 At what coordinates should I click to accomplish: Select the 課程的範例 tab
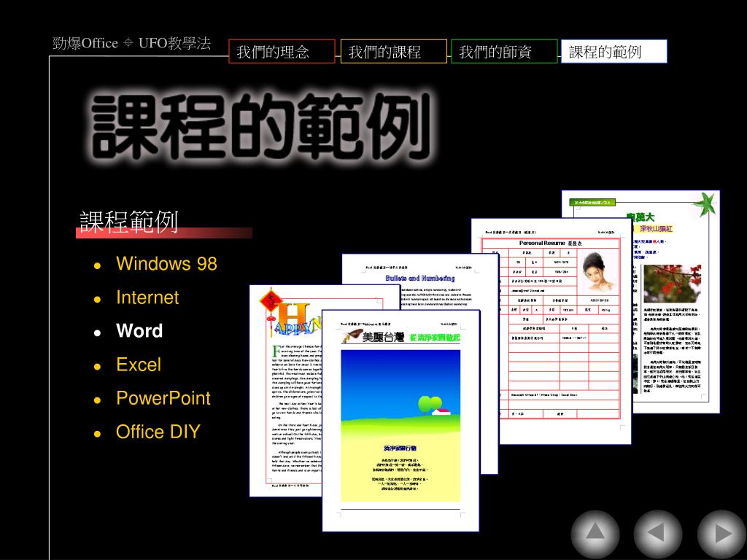(614, 52)
